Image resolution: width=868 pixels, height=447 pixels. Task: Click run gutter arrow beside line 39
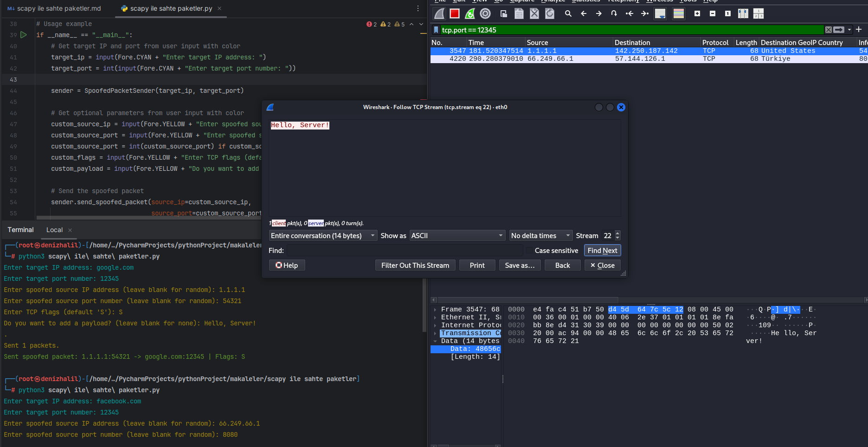[x=24, y=35]
